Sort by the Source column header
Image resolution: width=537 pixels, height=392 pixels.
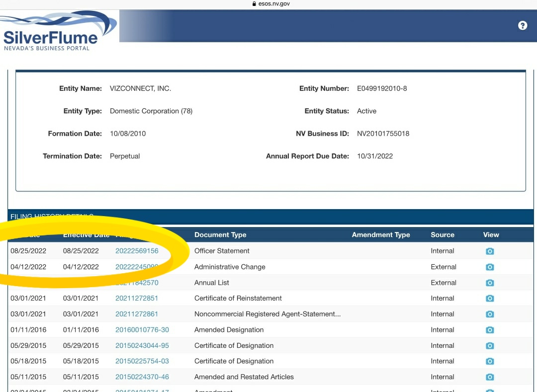click(443, 235)
